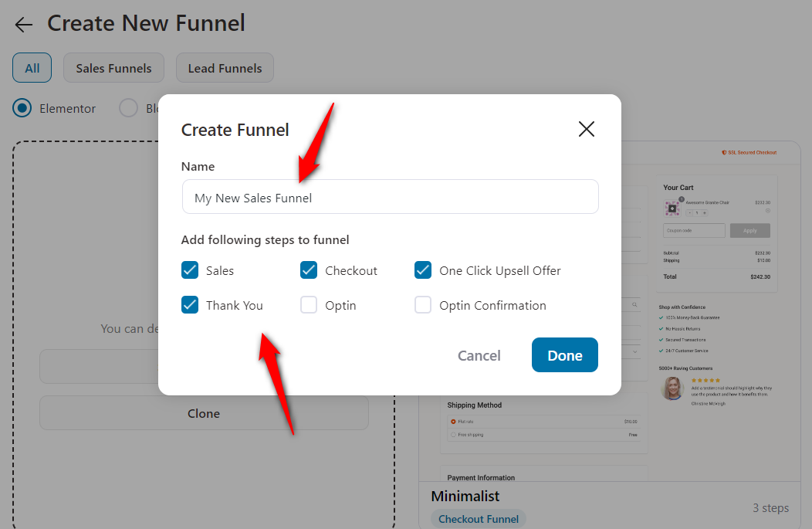Uncheck the Sales step checkbox

point(190,270)
